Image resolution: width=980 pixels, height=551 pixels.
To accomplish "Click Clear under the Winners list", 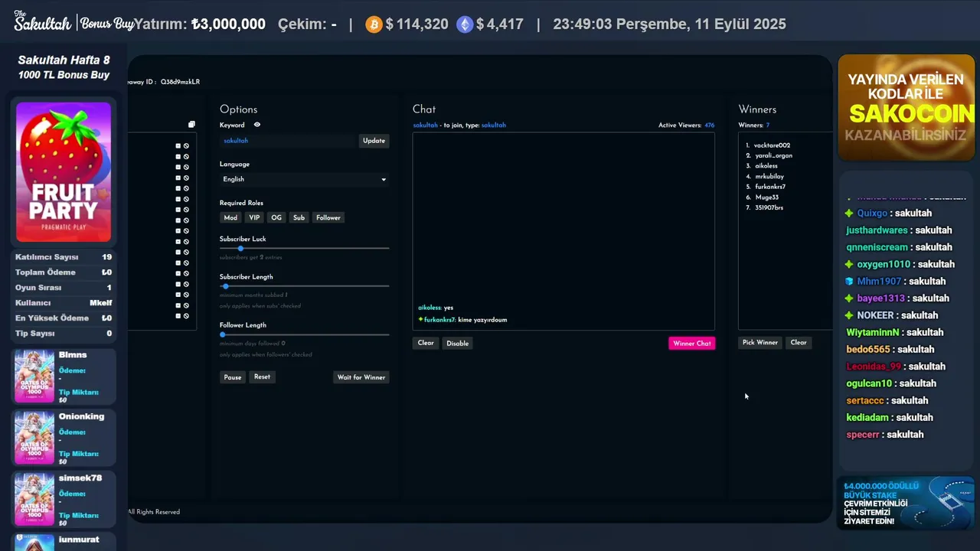I will point(799,343).
